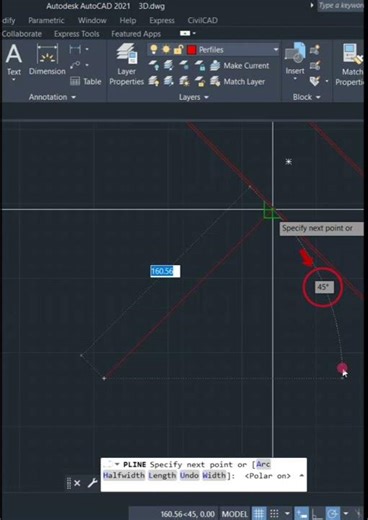The width and height of the screenshot is (368, 520).
Task: Click the Insert block icon
Action: (295, 53)
